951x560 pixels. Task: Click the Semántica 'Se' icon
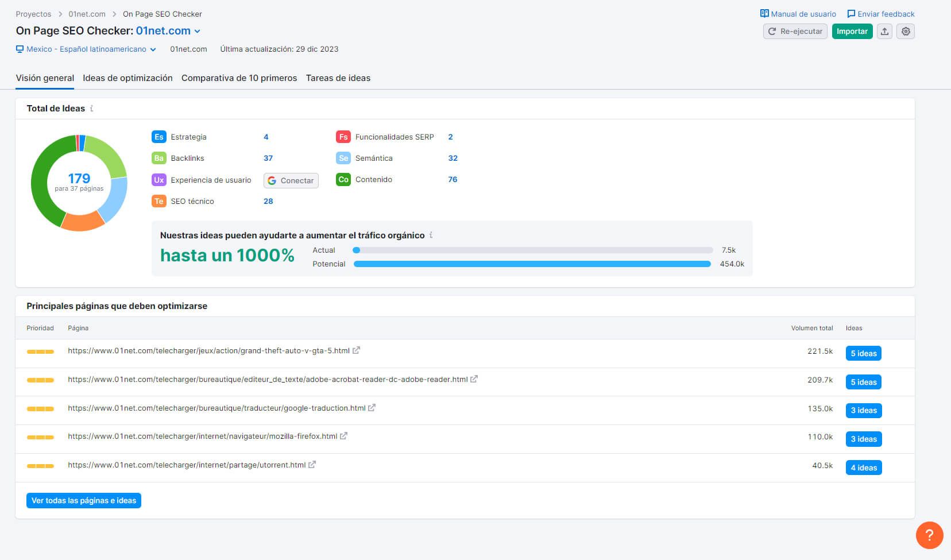[343, 158]
